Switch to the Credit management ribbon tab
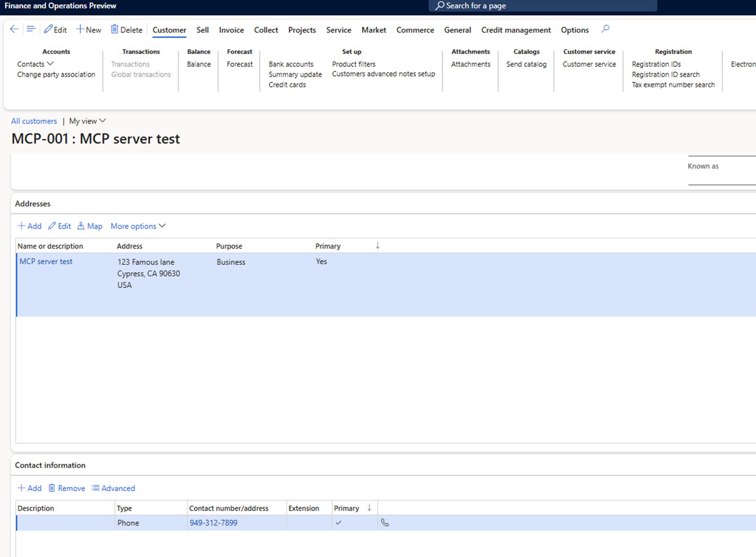Image resolution: width=756 pixels, height=557 pixels. pos(516,30)
